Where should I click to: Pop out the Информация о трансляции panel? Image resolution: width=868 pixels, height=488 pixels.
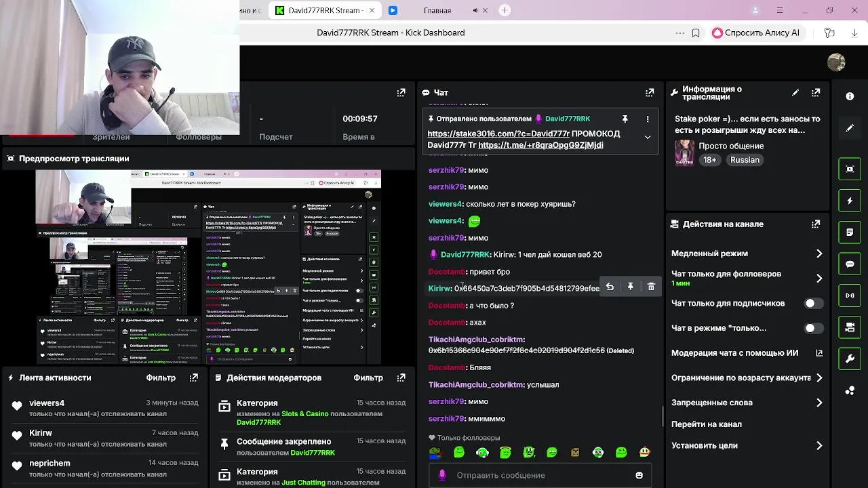tap(816, 92)
